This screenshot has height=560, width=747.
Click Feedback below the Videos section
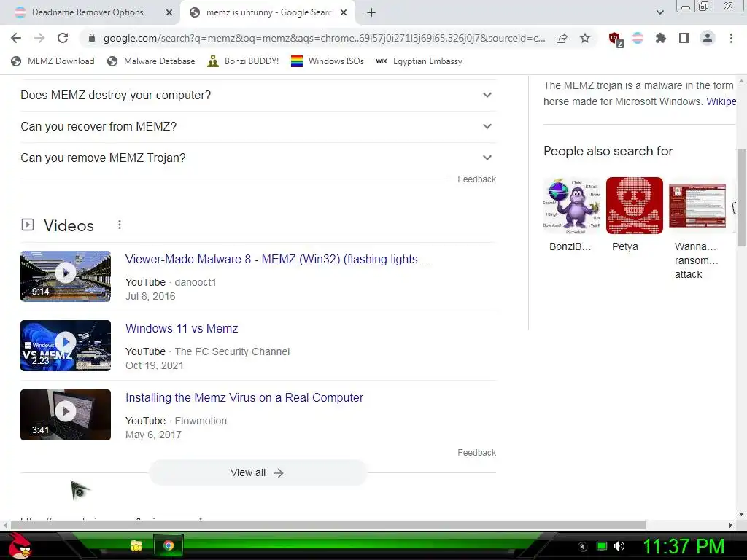click(x=476, y=452)
